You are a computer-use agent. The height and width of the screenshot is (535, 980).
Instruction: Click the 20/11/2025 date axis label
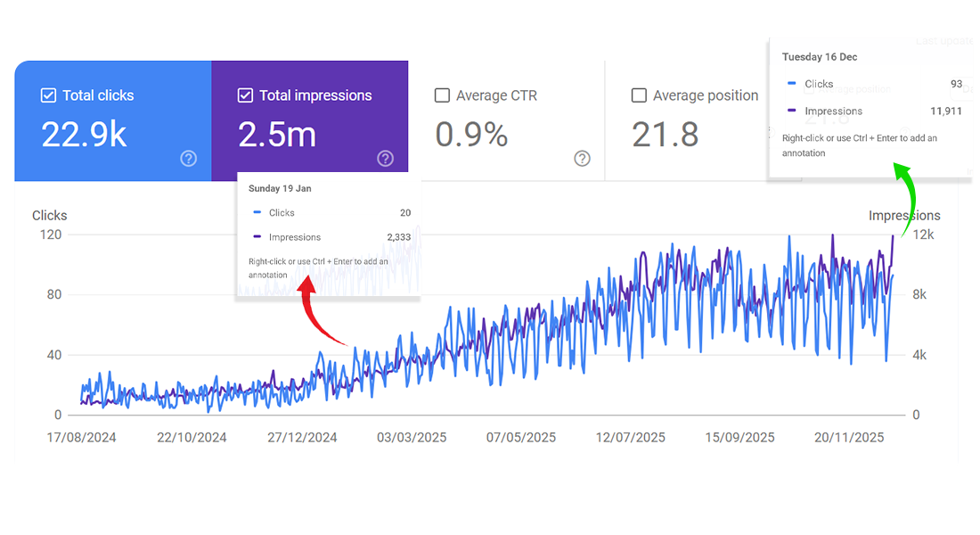coord(849,438)
